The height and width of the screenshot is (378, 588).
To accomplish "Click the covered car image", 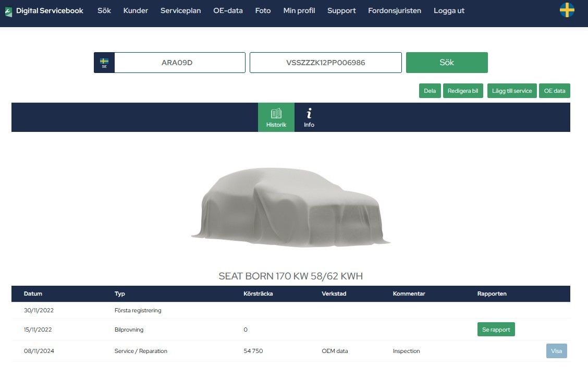I will tap(290, 207).
